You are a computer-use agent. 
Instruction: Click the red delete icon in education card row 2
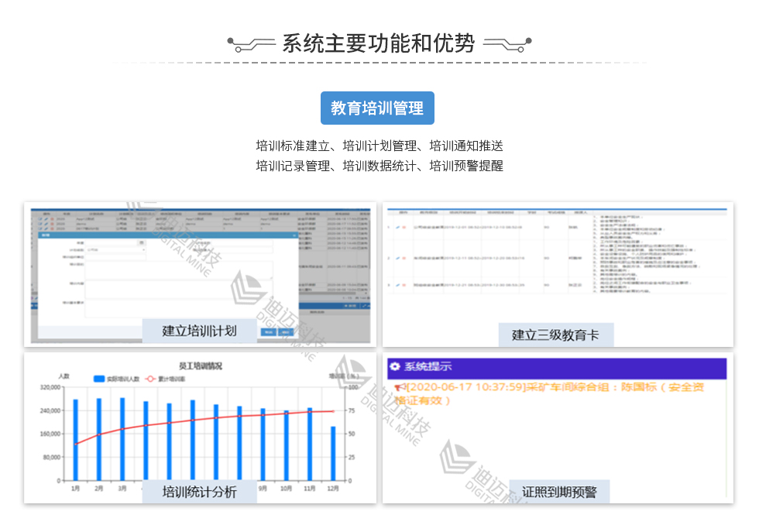tap(405, 257)
